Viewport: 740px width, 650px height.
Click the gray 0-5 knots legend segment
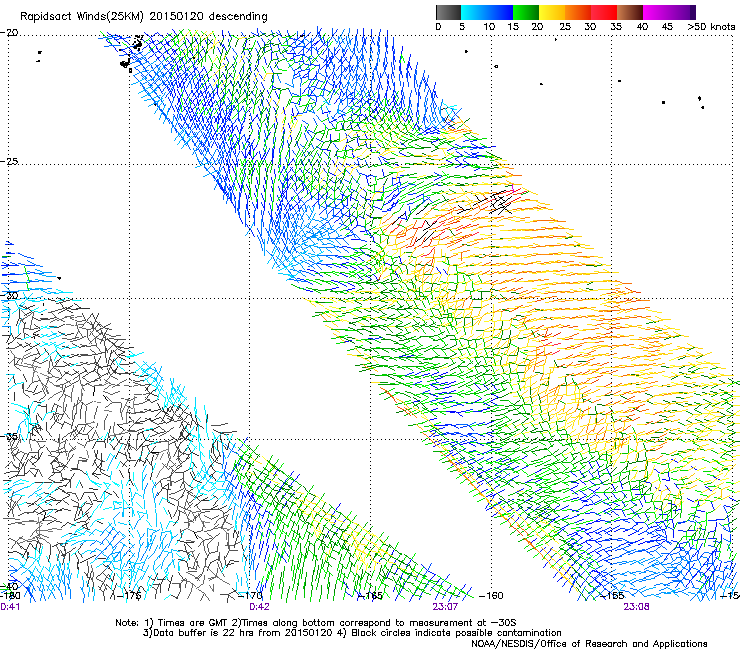[x=448, y=12]
